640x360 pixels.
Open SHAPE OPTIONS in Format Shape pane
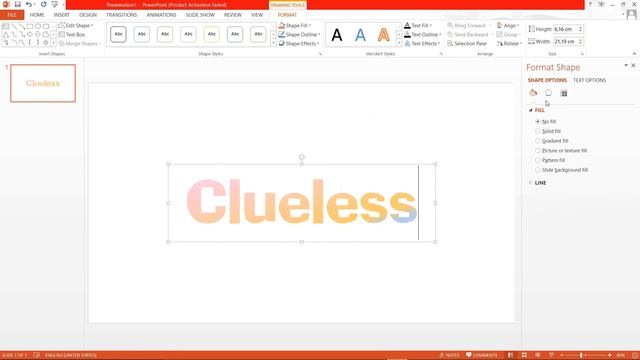tap(547, 80)
